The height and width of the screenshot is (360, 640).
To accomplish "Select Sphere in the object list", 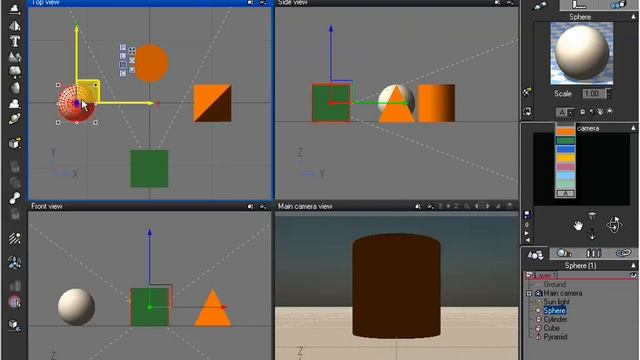I will (x=554, y=311).
